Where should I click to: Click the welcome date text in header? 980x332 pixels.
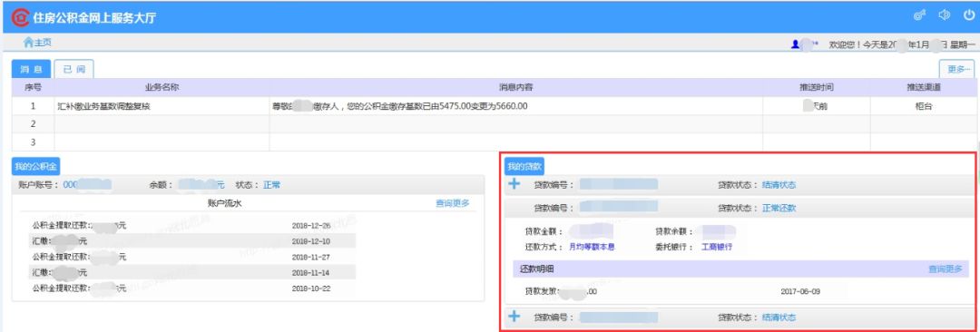click(x=902, y=45)
